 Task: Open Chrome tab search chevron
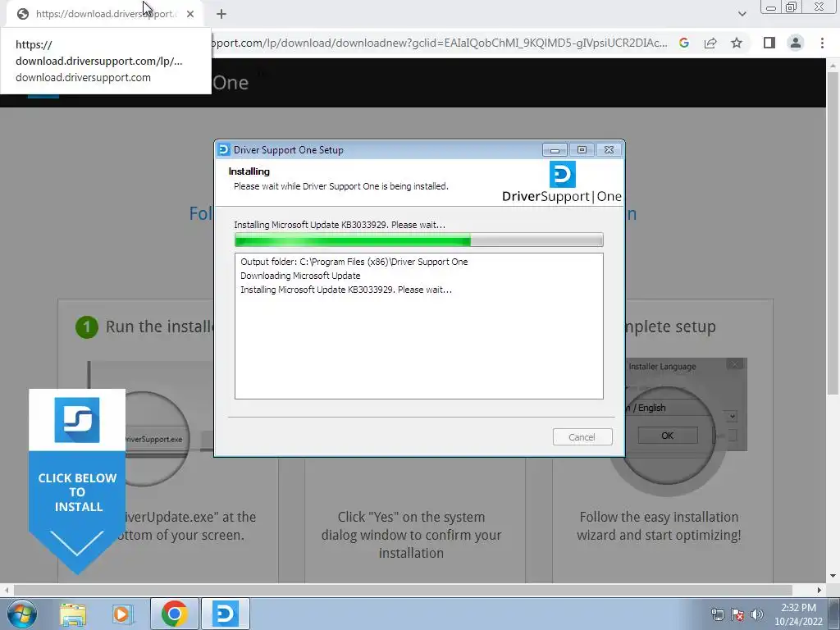[742, 14]
